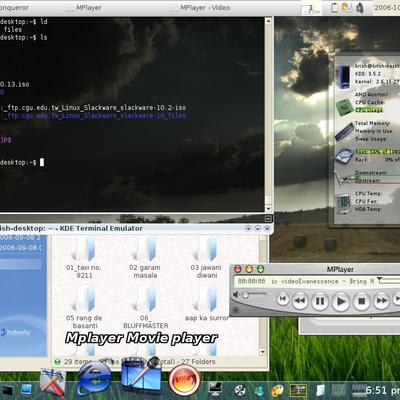This screenshot has height=400, width=400.
Task: Fast forward with MPlayer double-arrow forward button
Action: point(381,301)
